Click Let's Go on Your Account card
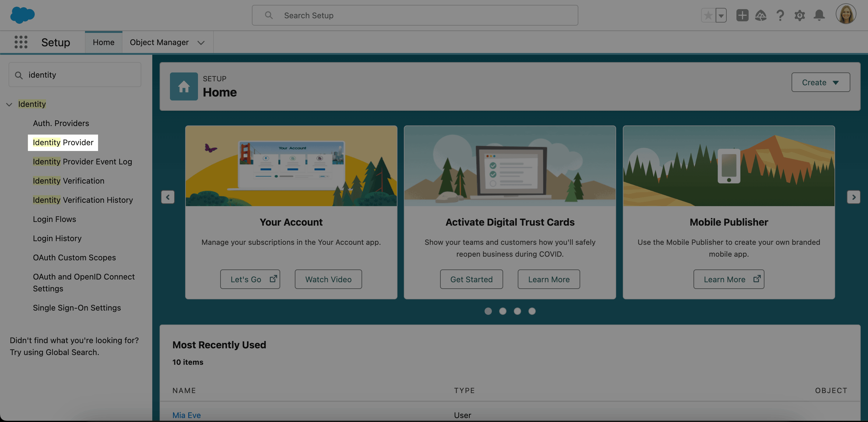The width and height of the screenshot is (868, 422). pos(250,279)
